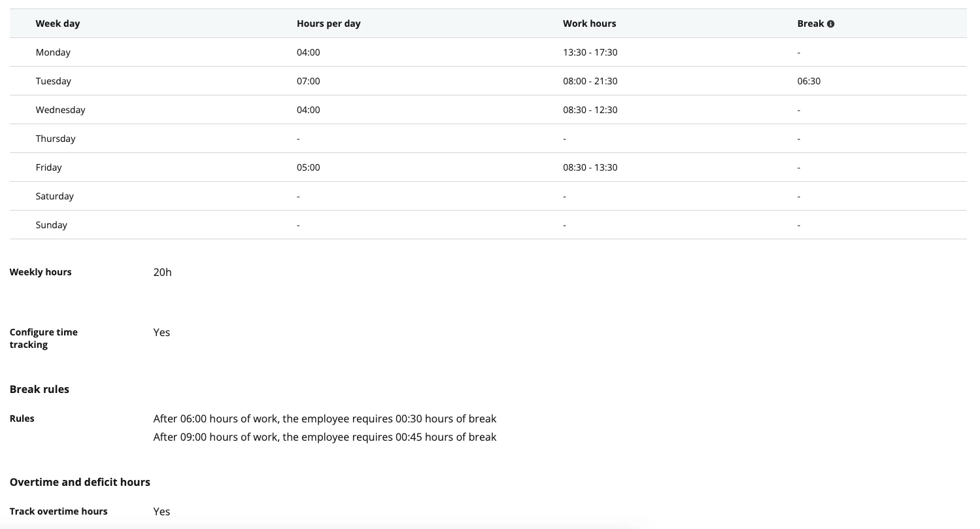Screen dimensions: 980x529
Task: Select the Saturday row label
Action: coord(55,196)
